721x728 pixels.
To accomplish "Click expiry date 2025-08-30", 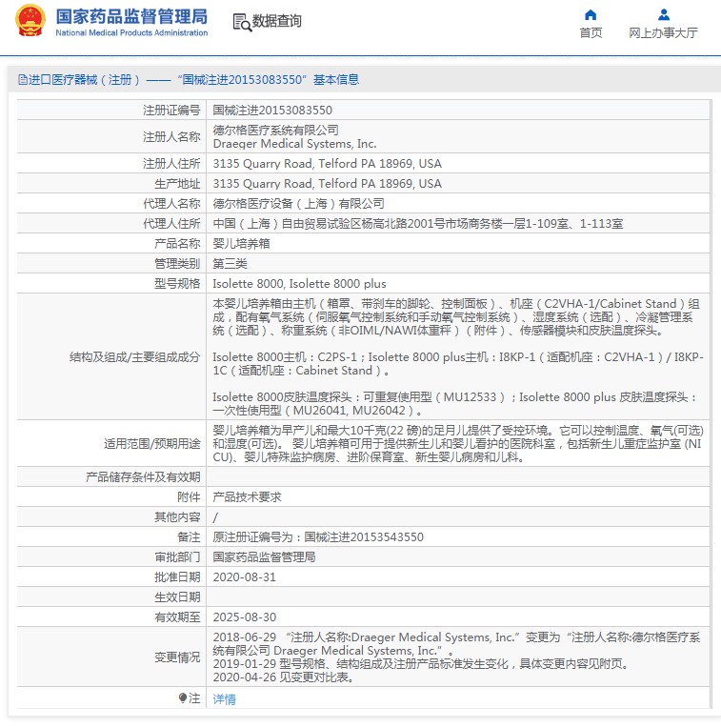I will tap(245, 617).
